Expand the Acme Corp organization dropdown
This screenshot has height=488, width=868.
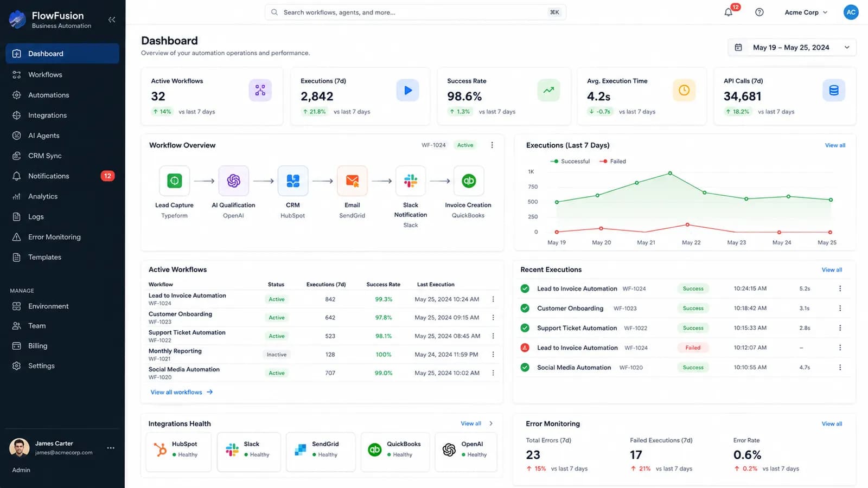806,12
